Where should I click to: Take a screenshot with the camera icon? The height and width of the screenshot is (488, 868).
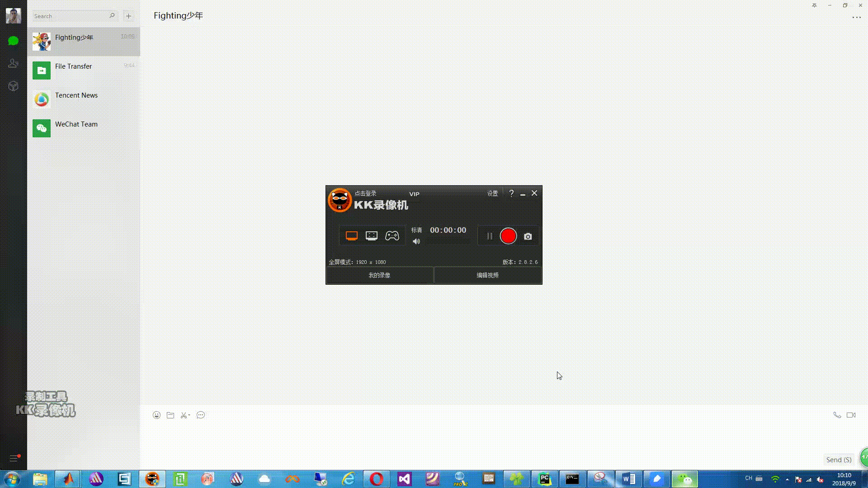[x=528, y=236]
